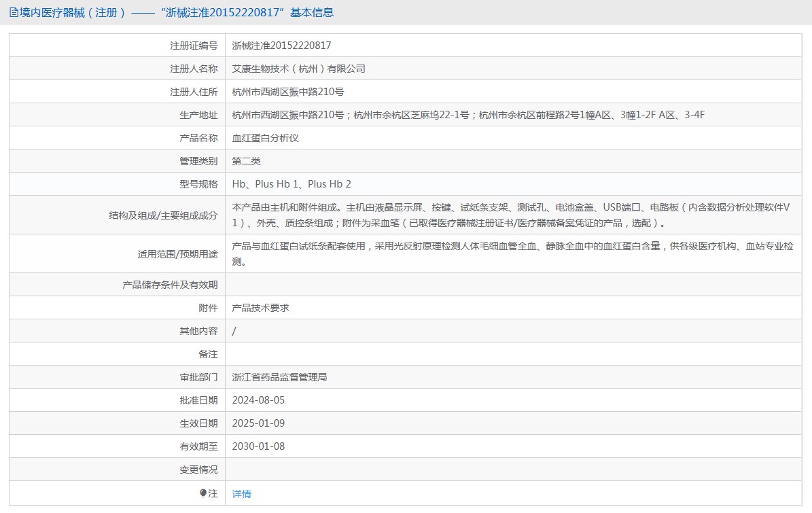
Task: Click the 产品储存条件及有效期 row label
Action: (170, 285)
